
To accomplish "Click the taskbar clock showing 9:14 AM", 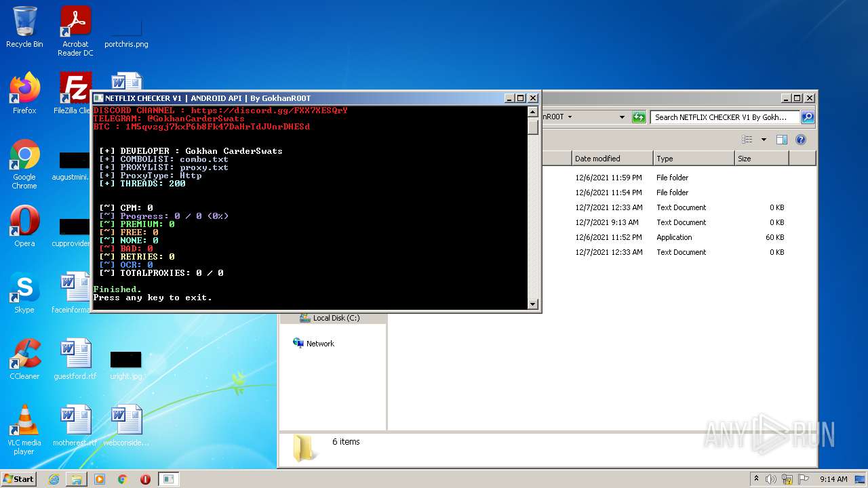I will click(x=833, y=479).
